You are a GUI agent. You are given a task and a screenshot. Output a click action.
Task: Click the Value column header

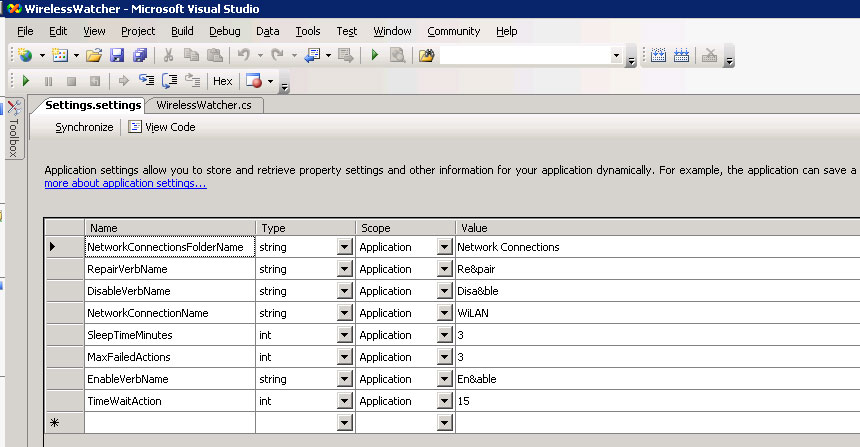click(658, 228)
